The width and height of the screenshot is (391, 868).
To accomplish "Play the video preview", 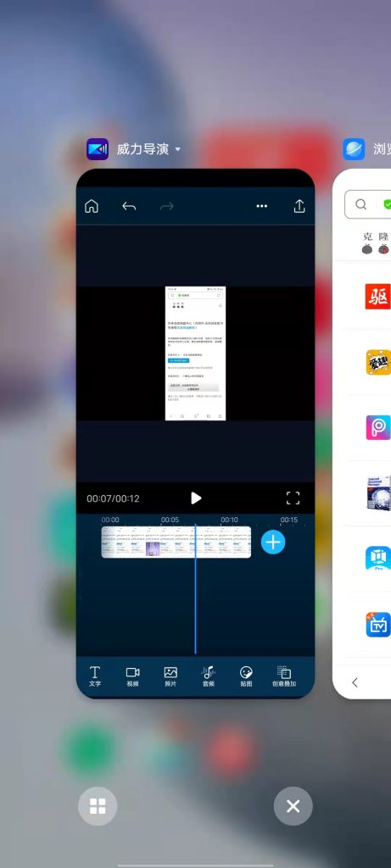I will pos(195,498).
